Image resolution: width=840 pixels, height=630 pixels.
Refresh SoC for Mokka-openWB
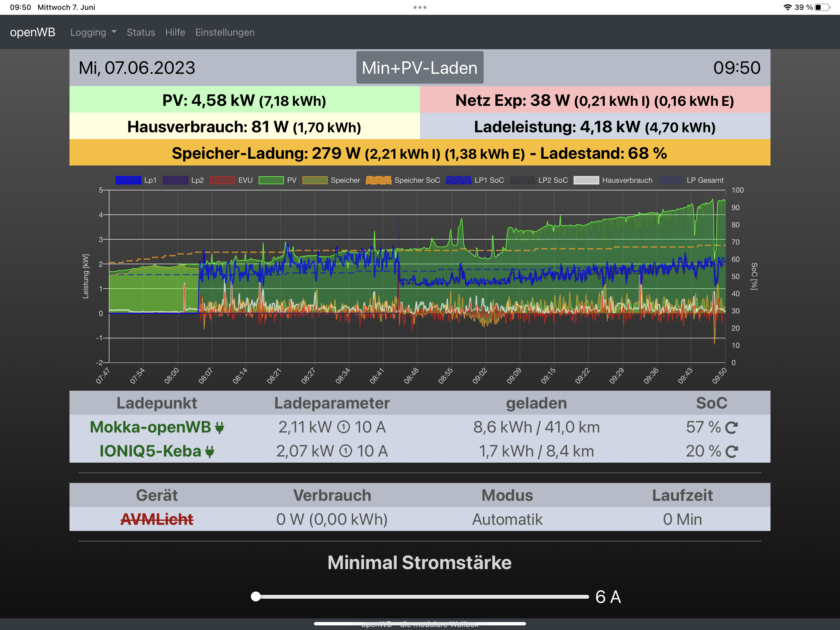[x=731, y=428]
